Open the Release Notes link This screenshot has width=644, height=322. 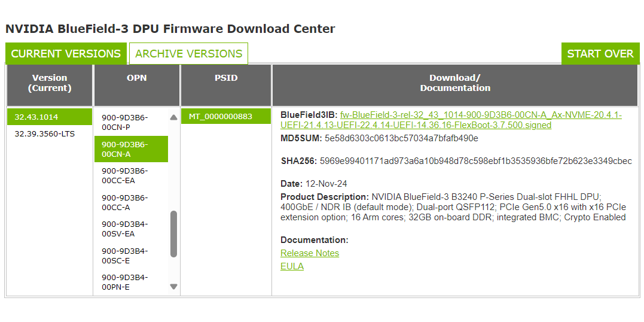[310, 253]
